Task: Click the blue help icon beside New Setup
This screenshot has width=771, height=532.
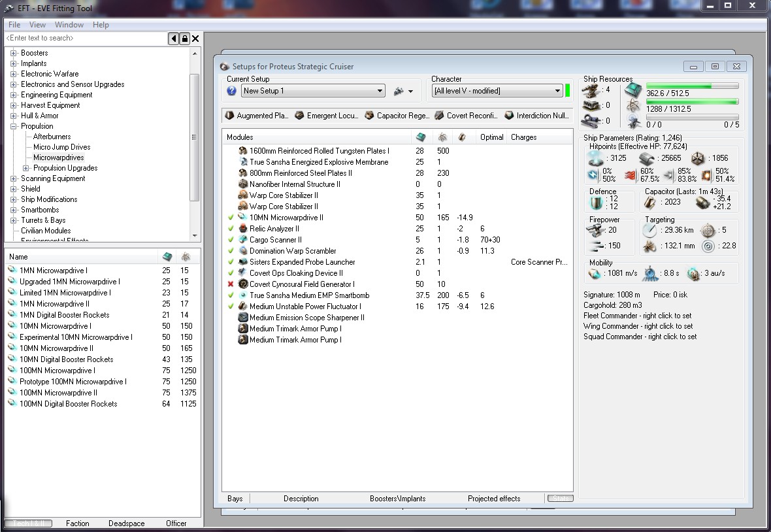Action: [x=231, y=91]
